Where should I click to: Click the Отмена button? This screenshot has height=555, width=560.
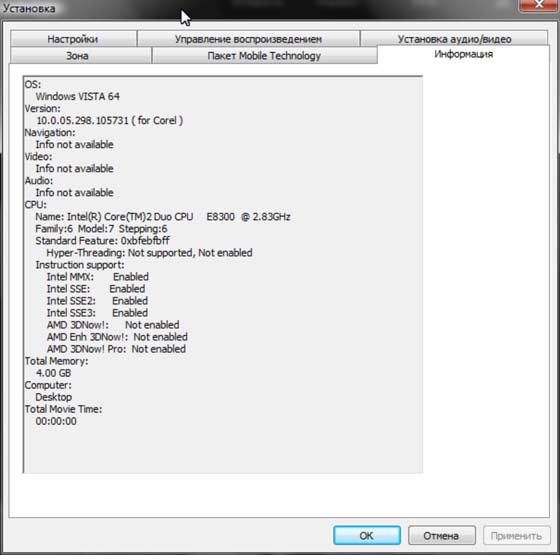pos(441,535)
